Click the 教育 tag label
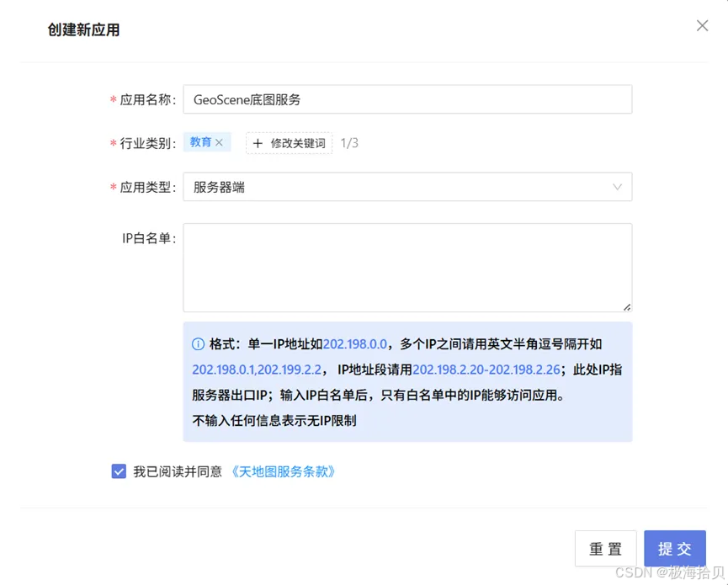The width and height of the screenshot is (728, 585). (200, 142)
